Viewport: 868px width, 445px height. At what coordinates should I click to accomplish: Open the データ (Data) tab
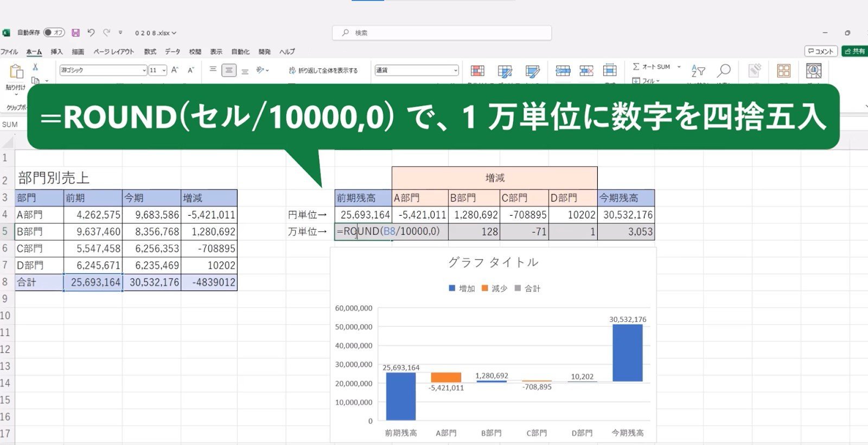coord(173,51)
